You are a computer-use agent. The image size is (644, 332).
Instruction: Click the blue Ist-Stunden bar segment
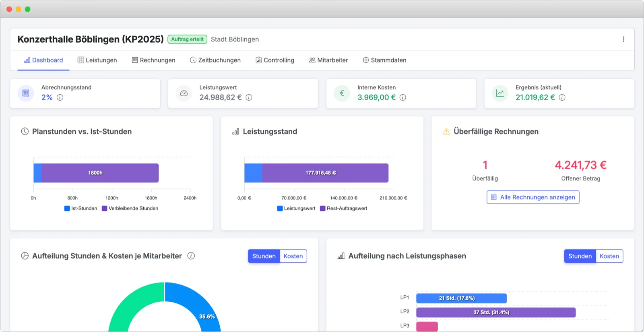coord(37,173)
